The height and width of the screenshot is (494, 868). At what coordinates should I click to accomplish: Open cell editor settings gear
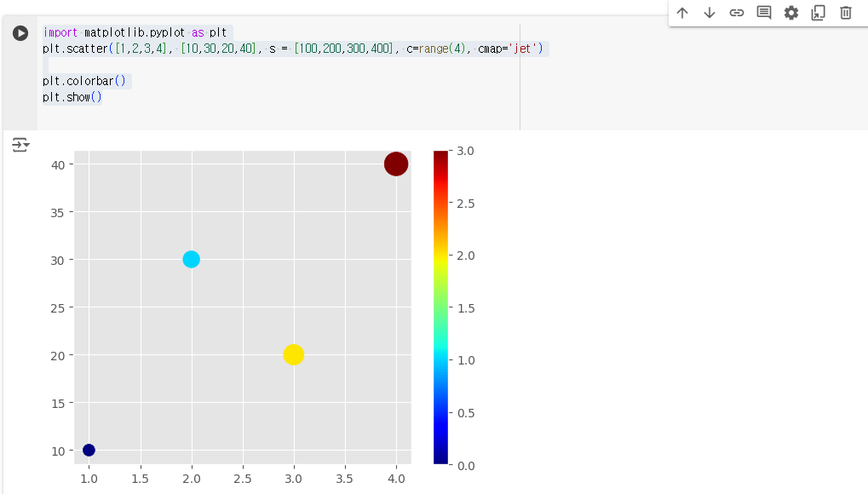pos(791,13)
